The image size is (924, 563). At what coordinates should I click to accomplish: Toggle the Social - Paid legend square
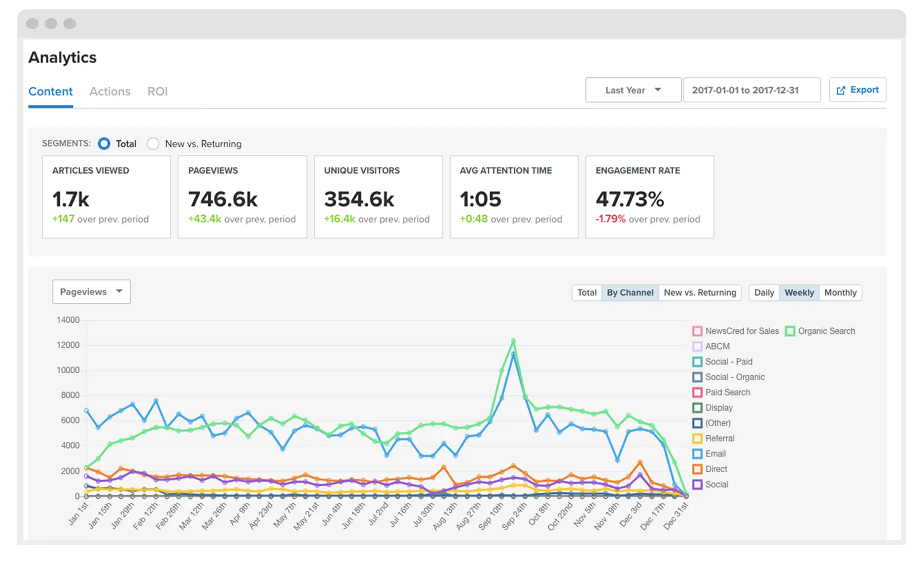click(x=697, y=362)
